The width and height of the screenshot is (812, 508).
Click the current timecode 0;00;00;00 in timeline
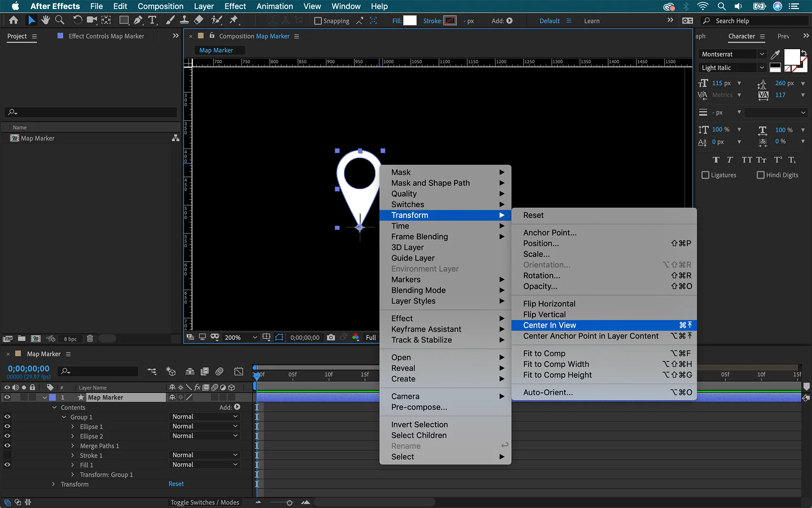pos(28,369)
